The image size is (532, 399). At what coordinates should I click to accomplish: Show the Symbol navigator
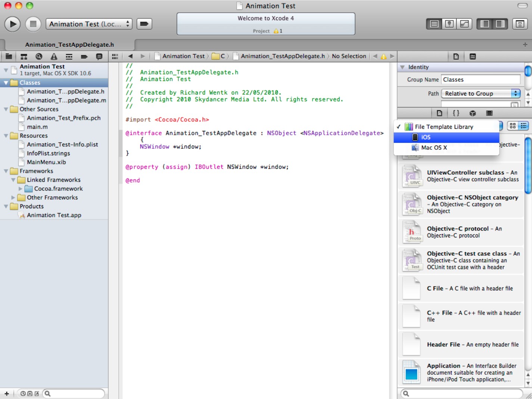(24, 56)
